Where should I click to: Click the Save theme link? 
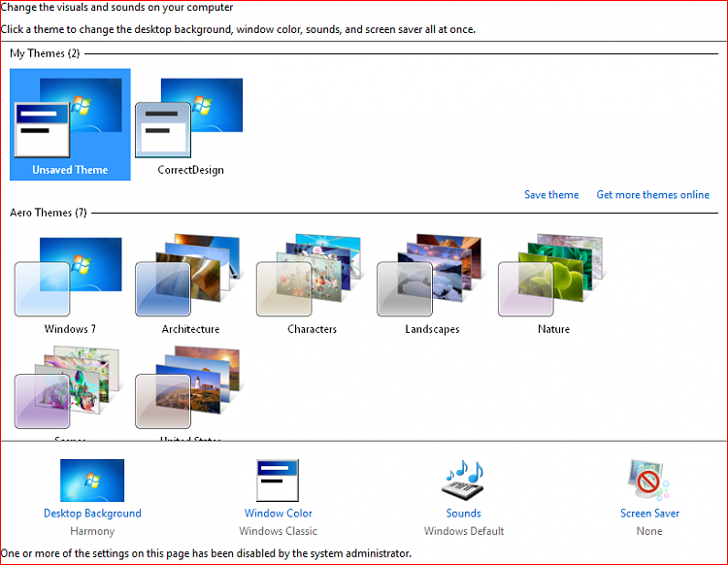coord(551,194)
